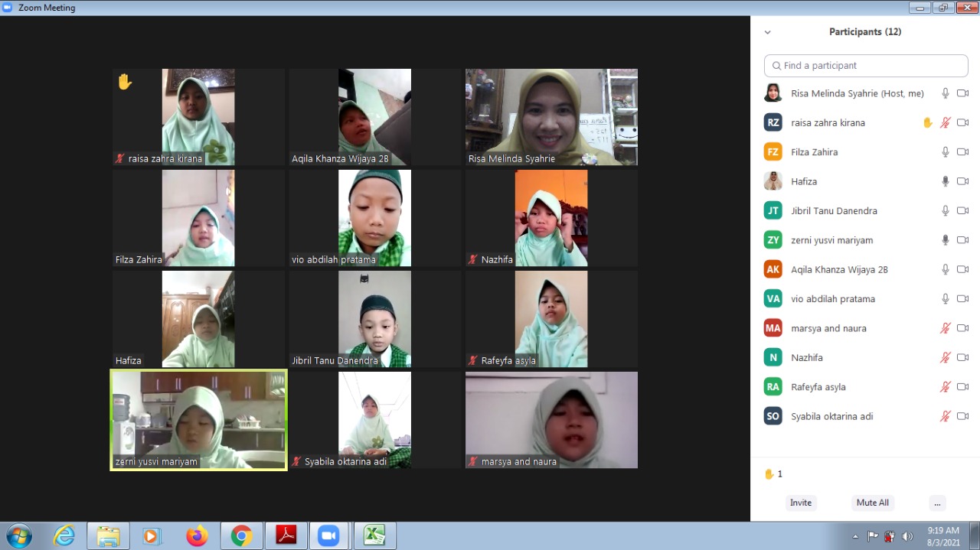Open Google Chrome from the taskbar
980x550 pixels.
(x=241, y=536)
